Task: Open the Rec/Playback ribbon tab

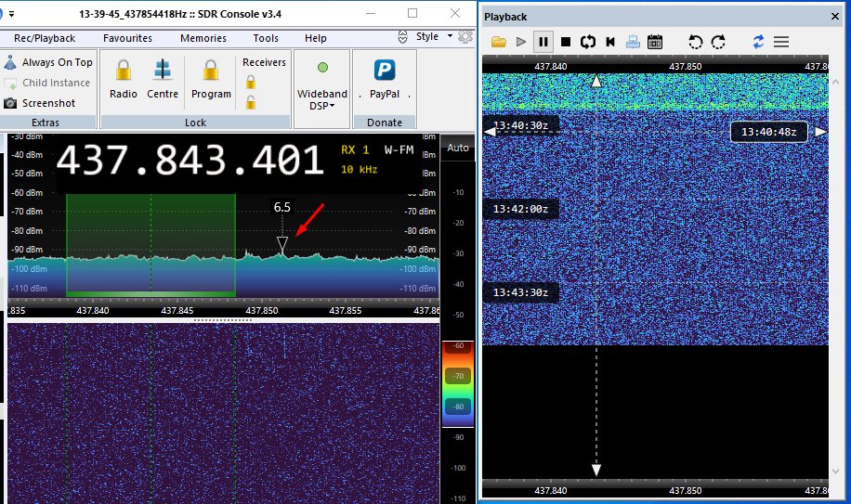Action: [x=45, y=38]
